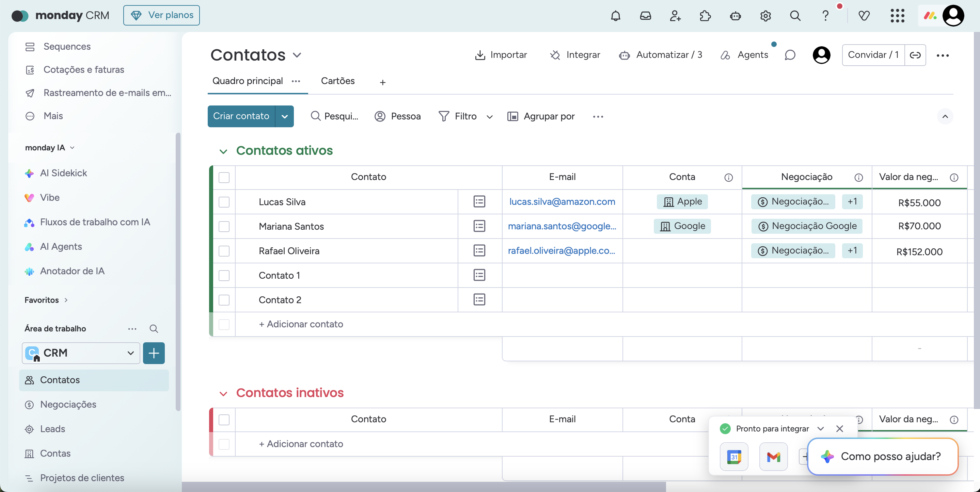Image resolution: width=980 pixels, height=492 pixels.
Task: Check the Rafael Oliveira row checkbox
Action: (224, 251)
